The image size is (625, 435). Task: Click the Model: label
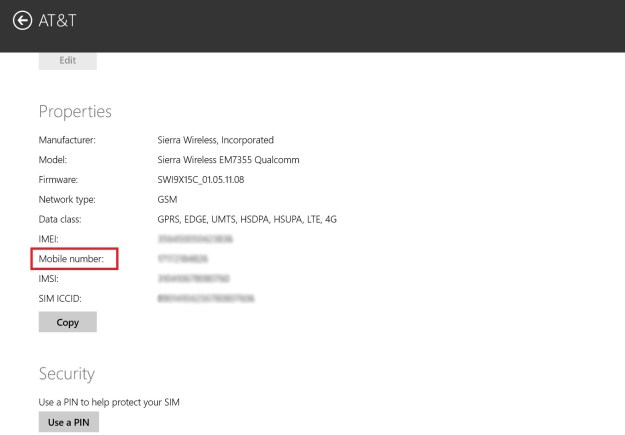(53, 160)
